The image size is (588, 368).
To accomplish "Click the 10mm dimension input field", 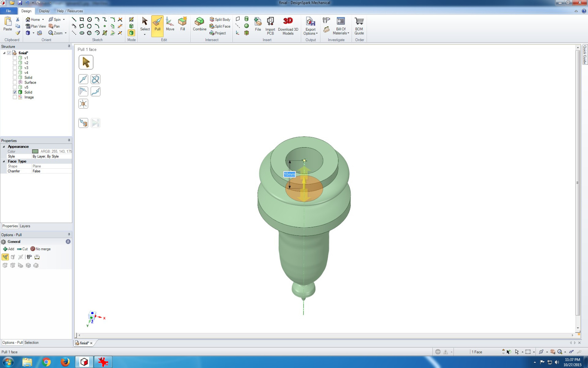I will pyautogui.click(x=290, y=174).
